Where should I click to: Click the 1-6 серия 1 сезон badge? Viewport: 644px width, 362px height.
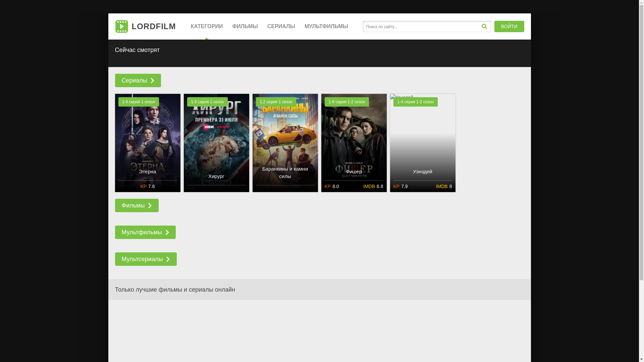pos(139,102)
